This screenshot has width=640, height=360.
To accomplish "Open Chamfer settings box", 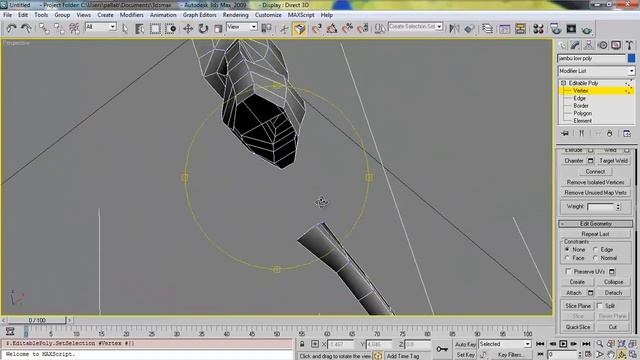I will click(590, 161).
